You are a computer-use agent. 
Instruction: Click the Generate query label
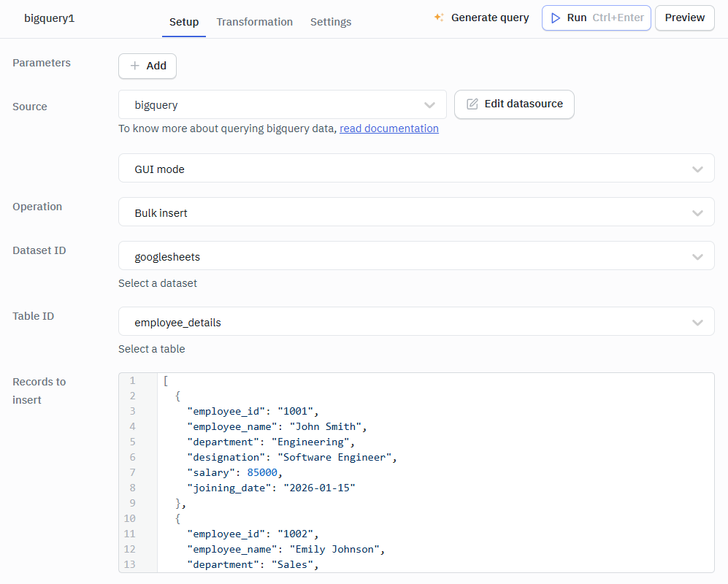point(490,18)
